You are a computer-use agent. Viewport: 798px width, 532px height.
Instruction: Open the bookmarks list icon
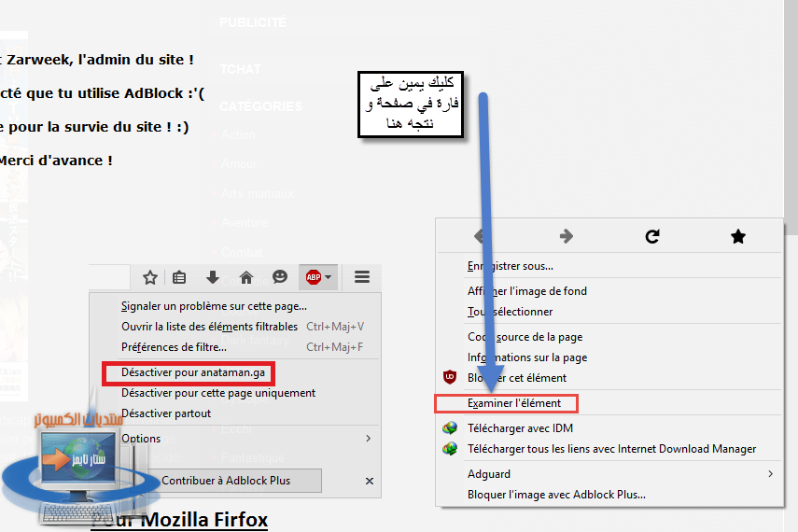[179, 277]
